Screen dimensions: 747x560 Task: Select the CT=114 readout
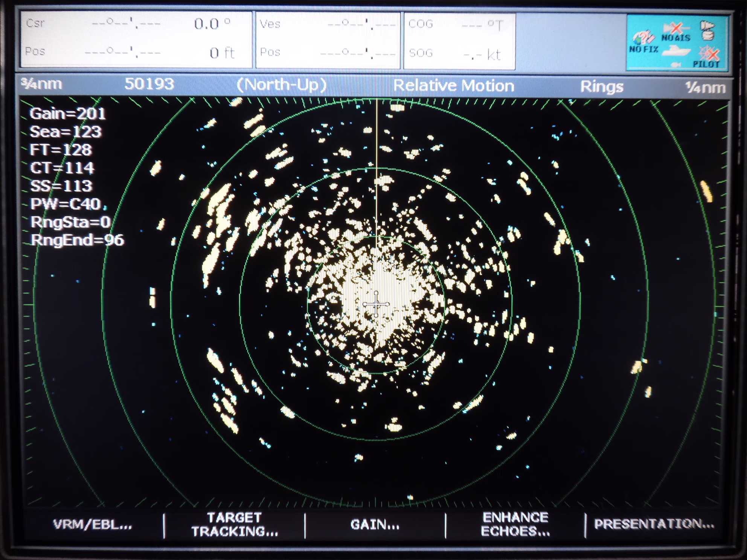coord(62,168)
